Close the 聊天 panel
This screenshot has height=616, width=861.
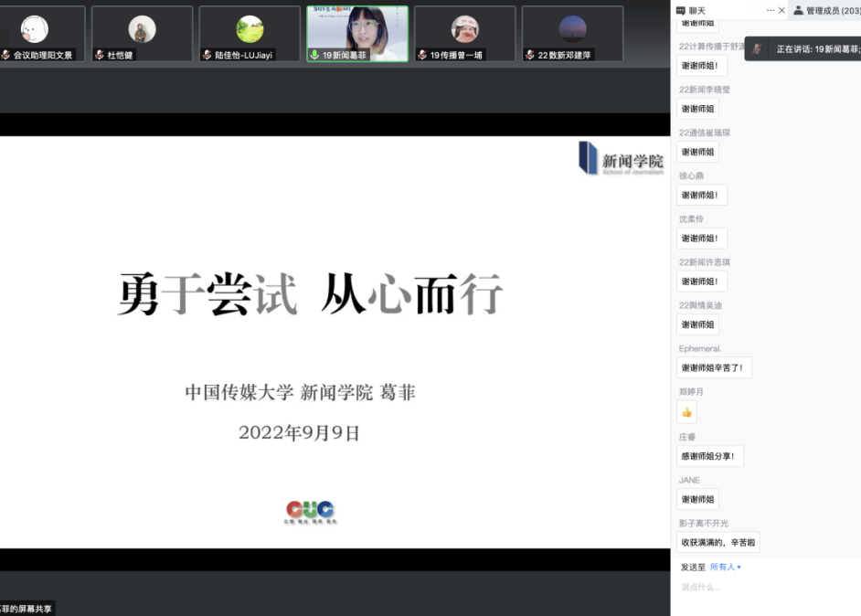781,10
